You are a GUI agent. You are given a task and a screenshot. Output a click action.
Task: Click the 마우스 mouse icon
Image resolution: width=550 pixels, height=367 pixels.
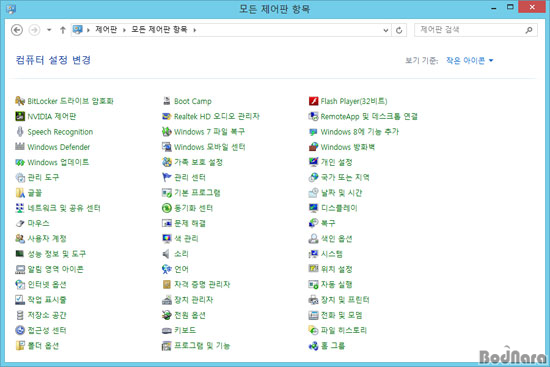pyautogui.click(x=20, y=223)
